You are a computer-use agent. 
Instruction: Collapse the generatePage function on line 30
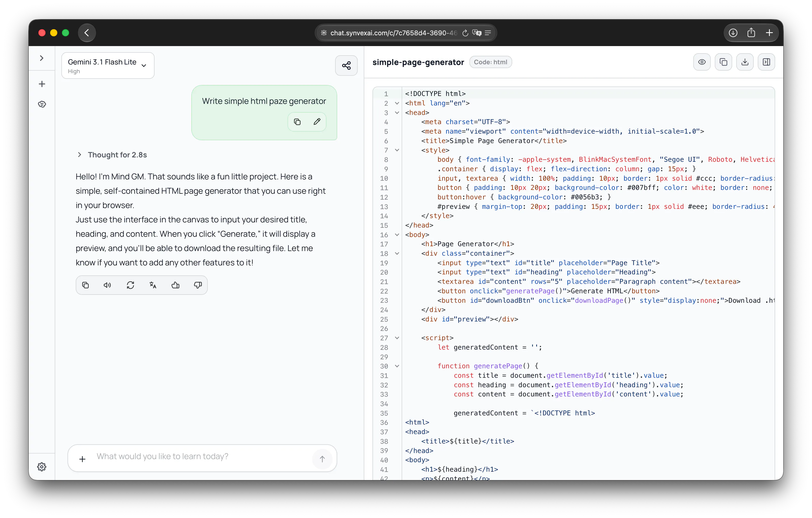(397, 366)
